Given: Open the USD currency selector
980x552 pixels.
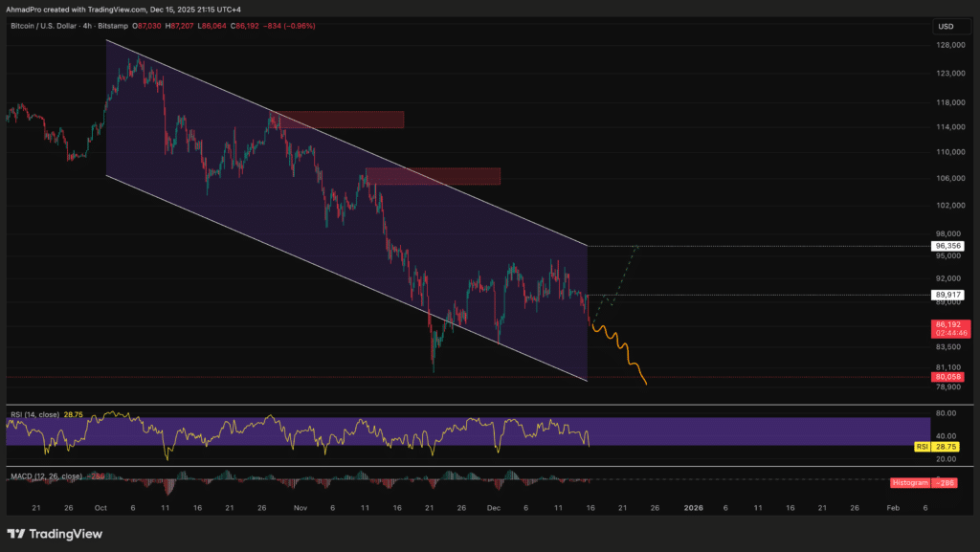Looking at the screenshot, I should [946, 26].
